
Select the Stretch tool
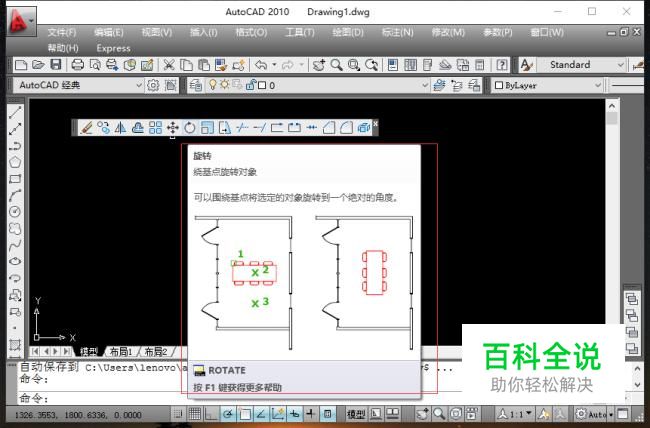coord(224,127)
